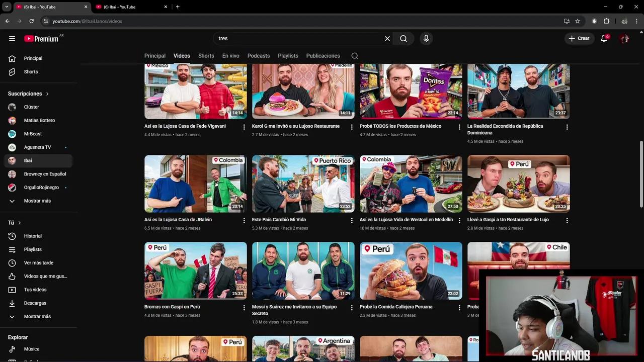Open options for Productos de México video
Viewport: 644px width, 362px height.
coord(459,127)
